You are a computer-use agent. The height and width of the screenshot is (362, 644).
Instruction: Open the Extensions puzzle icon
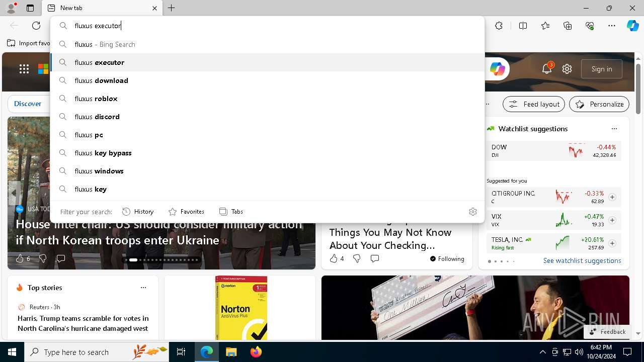pyautogui.click(x=499, y=26)
